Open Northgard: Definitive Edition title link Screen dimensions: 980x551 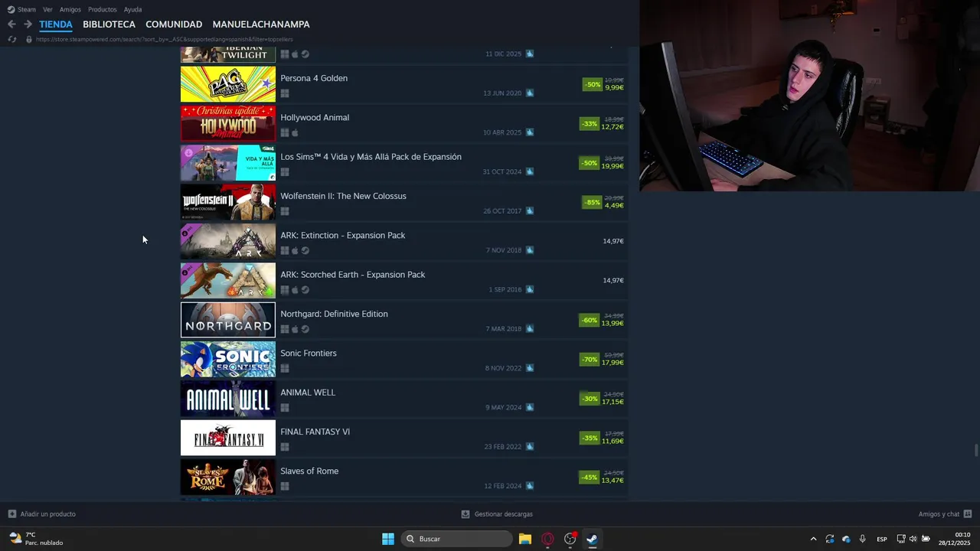tap(334, 314)
